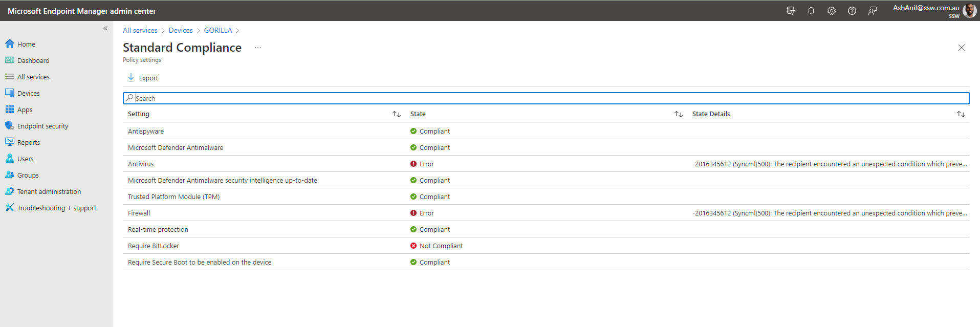Sort table by Setting column
980x327 pixels.
[396, 114]
